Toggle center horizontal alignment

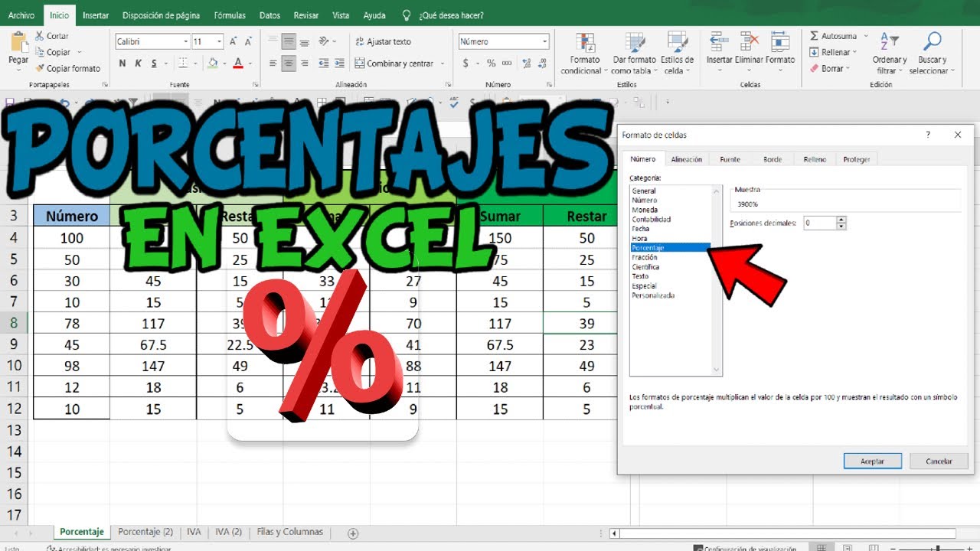coord(289,64)
